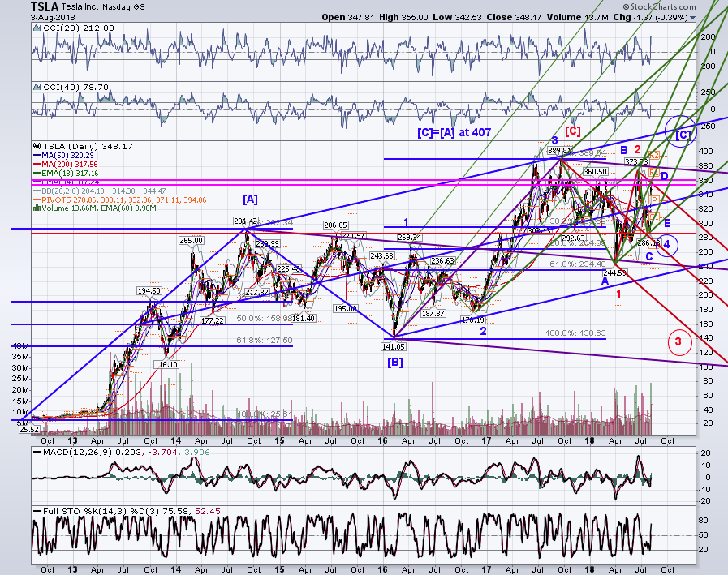This screenshot has height=575, width=728.
Task: Click the 141.05 price low label
Action: (x=394, y=346)
